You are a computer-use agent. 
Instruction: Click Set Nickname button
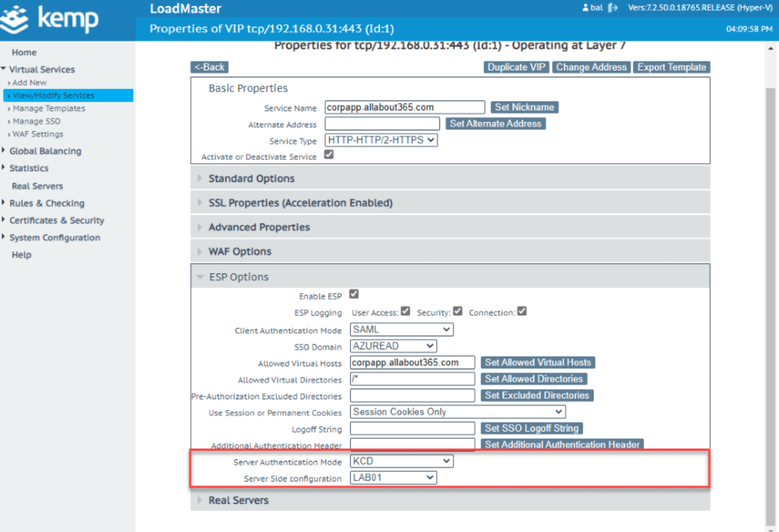coord(524,107)
